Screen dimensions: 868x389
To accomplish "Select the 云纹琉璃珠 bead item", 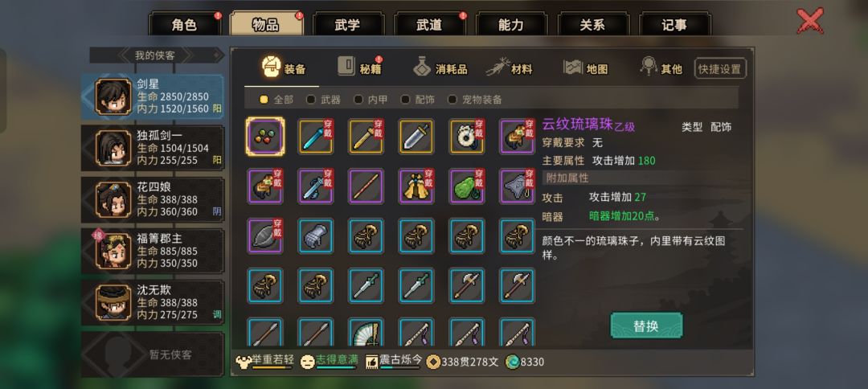I will coord(266,137).
